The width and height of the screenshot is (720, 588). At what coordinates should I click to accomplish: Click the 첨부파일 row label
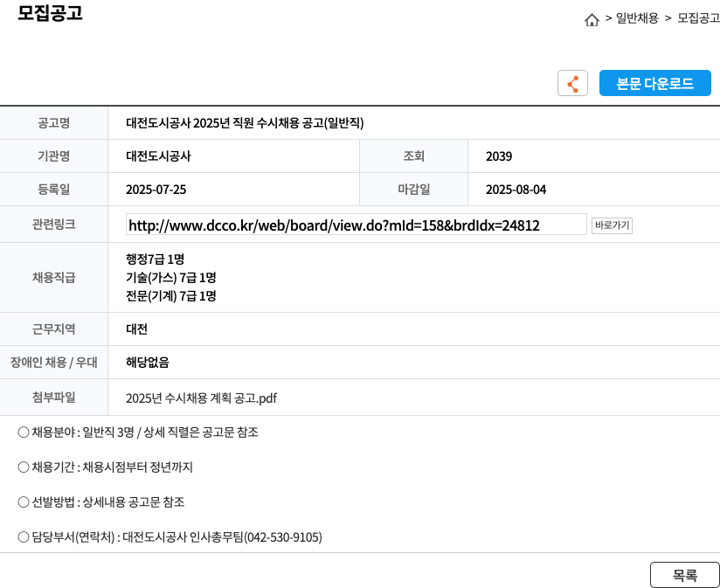tap(53, 398)
